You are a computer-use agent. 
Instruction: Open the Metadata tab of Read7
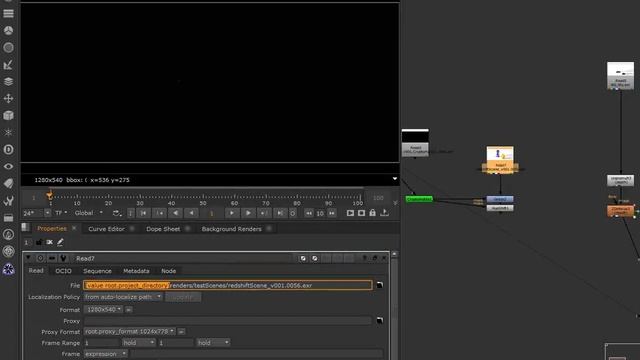136,271
